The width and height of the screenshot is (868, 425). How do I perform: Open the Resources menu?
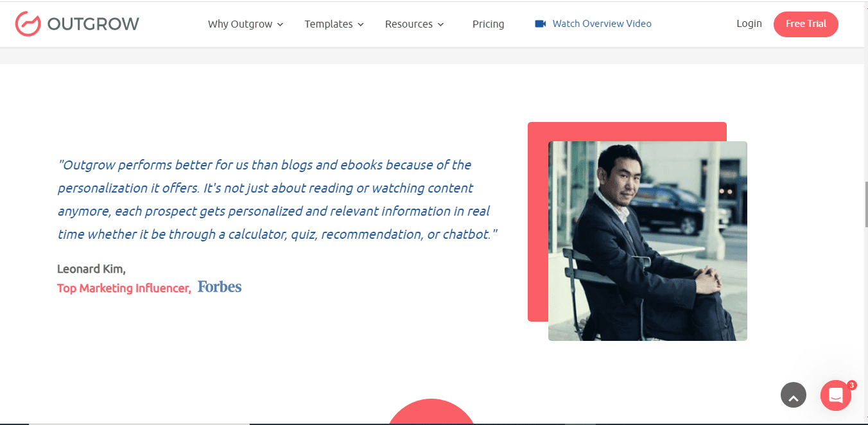click(408, 24)
